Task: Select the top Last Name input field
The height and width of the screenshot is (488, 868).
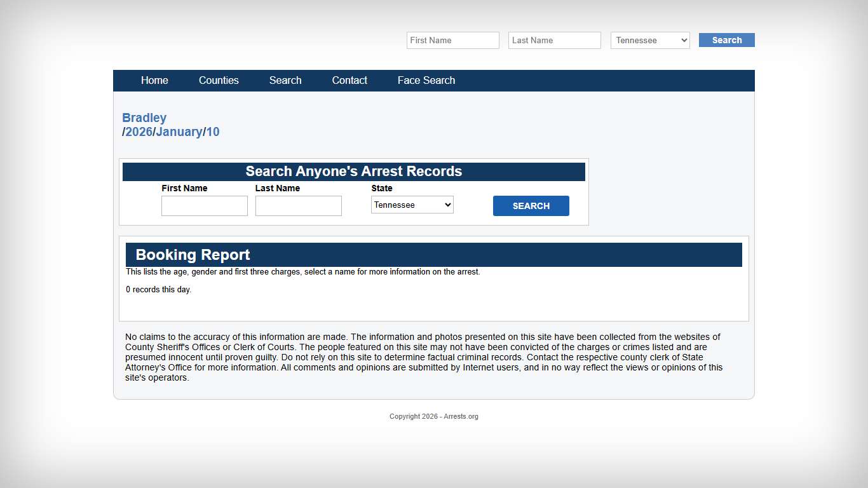Action: (x=554, y=40)
